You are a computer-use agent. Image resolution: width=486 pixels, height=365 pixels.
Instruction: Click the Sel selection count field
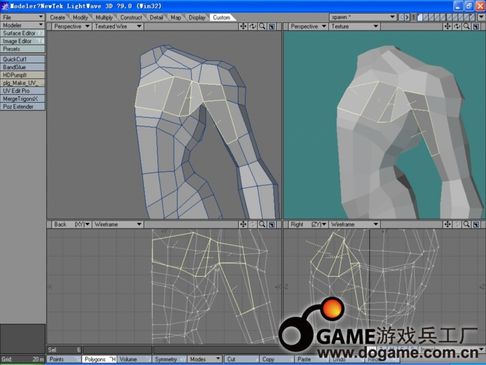64,350
